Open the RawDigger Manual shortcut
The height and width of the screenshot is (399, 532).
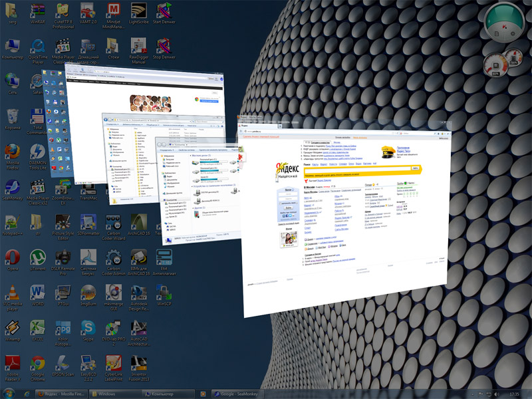coord(138,51)
